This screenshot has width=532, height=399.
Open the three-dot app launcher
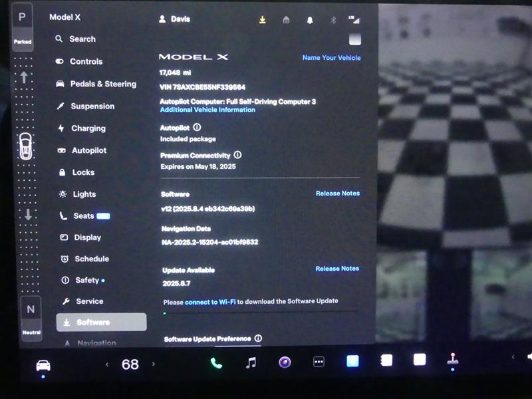319,362
